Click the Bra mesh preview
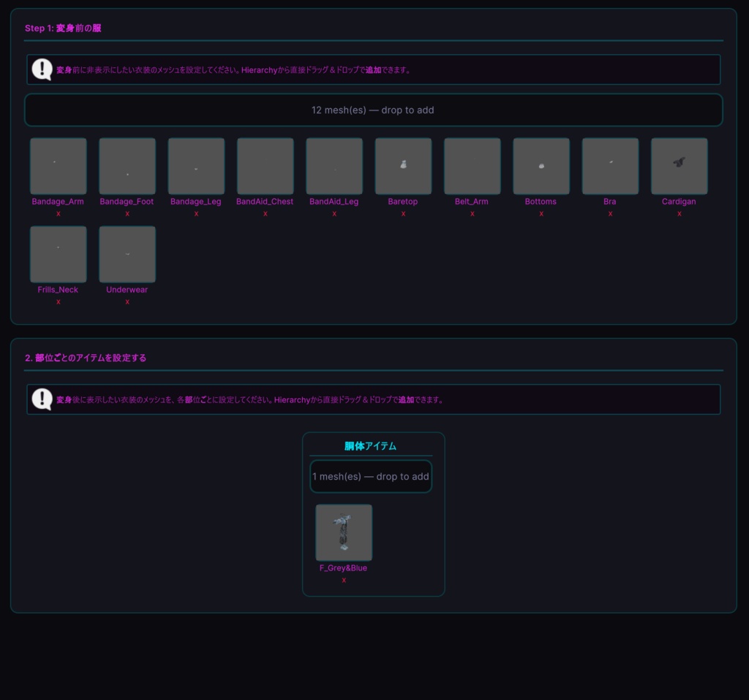Image resolution: width=749 pixels, height=700 pixels. [610, 166]
